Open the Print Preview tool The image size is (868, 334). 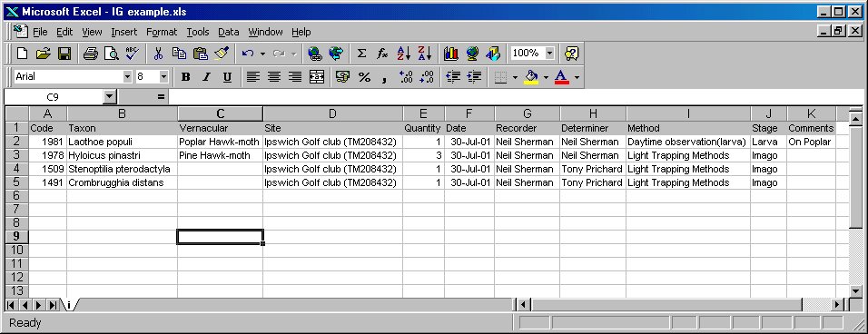tap(112, 54)
